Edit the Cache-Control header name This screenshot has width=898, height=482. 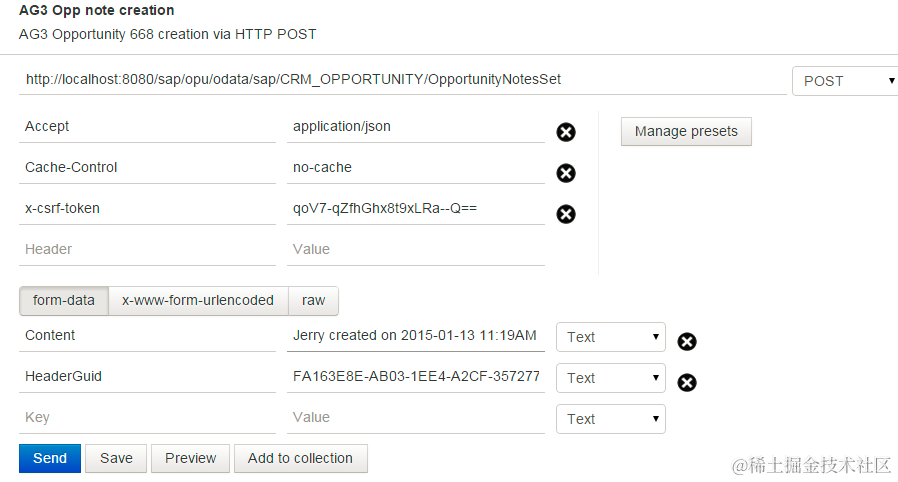coord(147,168)
